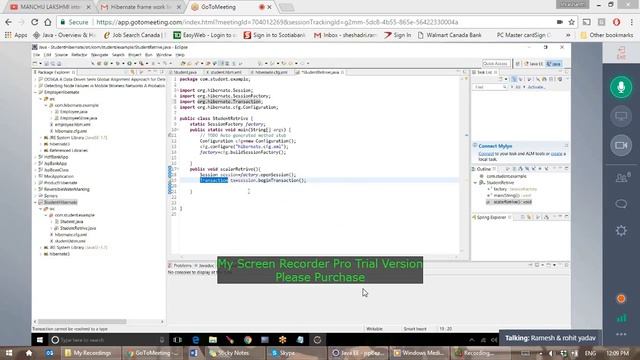Click the green audio level bars icon

coord(621,318)
